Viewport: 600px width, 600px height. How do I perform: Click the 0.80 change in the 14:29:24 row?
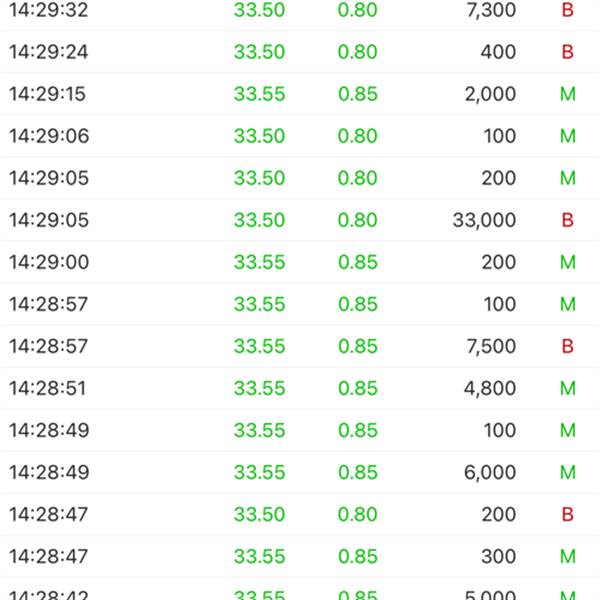[358, 52]
